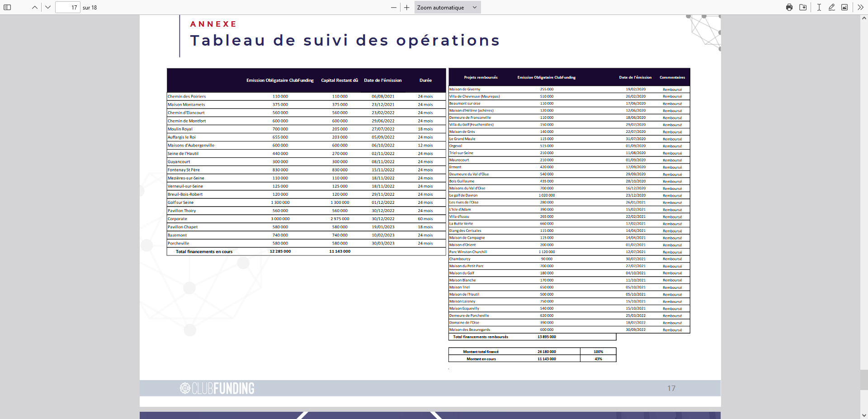Click the vertical scrollbar thumb
The image size is (868, 419).
point(864,380)
